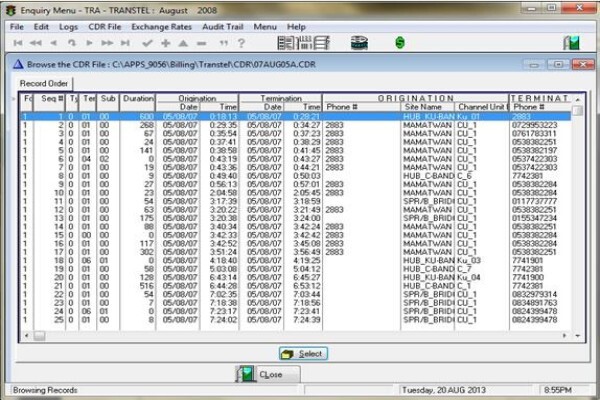Click the ditto quotes toolbar icon

tap(224, 43)
